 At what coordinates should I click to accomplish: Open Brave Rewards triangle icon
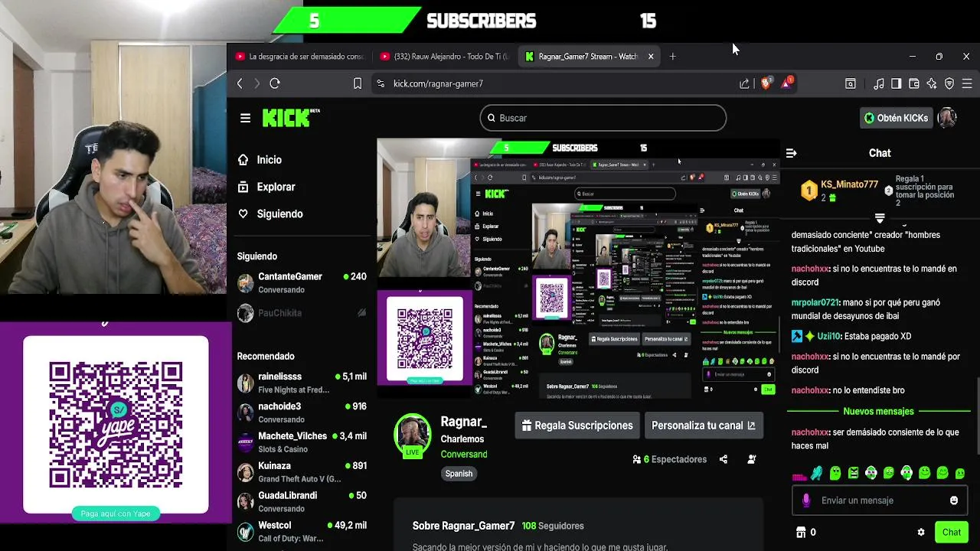pyautogui.click(x=787, y=83)
